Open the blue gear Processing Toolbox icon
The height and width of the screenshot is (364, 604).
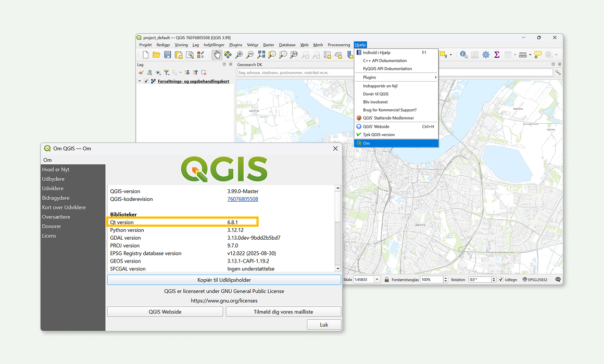(x=486, y=55)
